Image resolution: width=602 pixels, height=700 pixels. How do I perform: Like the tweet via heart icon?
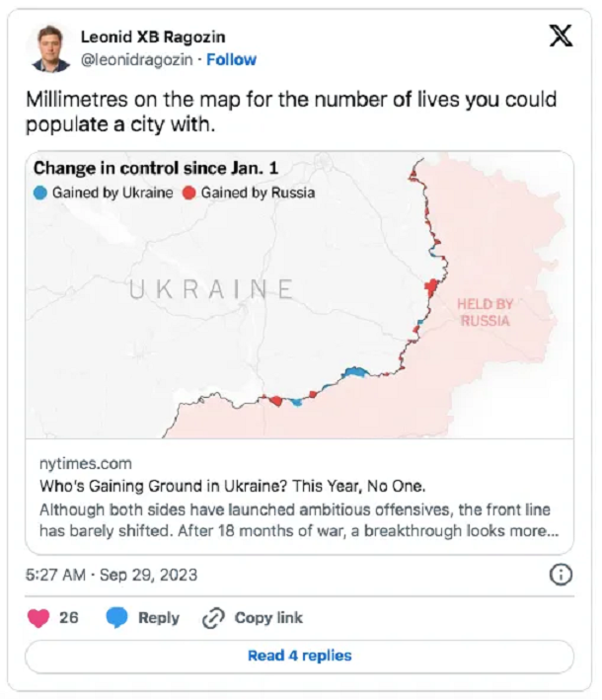click(38, 618)
